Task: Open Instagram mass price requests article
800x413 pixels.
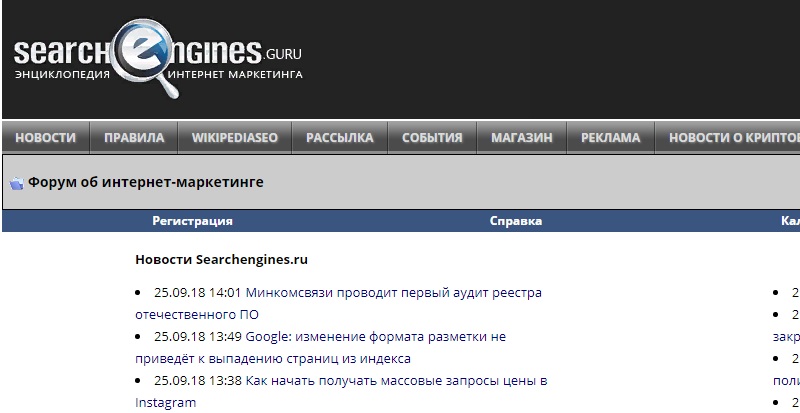Action: click(x=341, y=392)
